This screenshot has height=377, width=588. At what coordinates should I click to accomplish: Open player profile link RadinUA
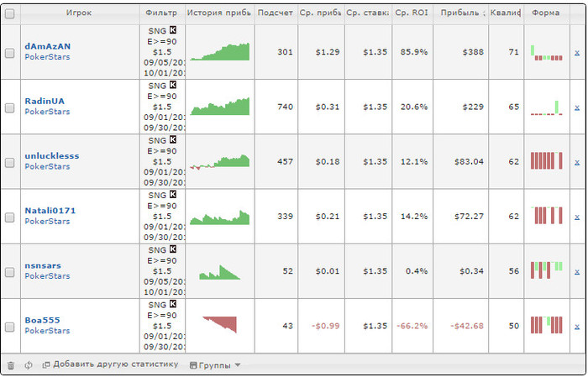click(45, 101)
